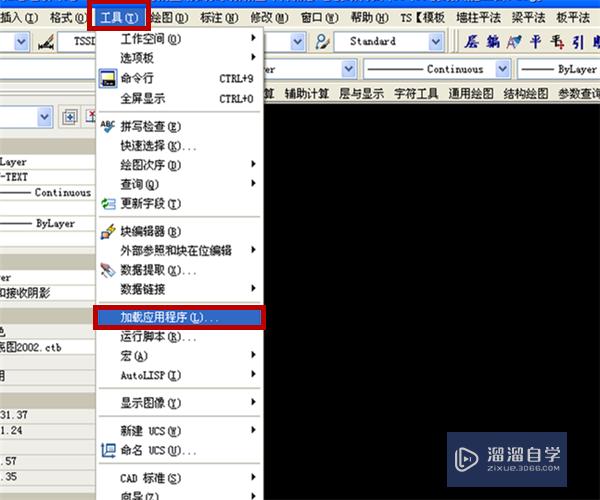Choose 运行脚本(R)... from the menu
Viewport: 600px width, 500px height.
pyautogui.click(x=179, y=336)
